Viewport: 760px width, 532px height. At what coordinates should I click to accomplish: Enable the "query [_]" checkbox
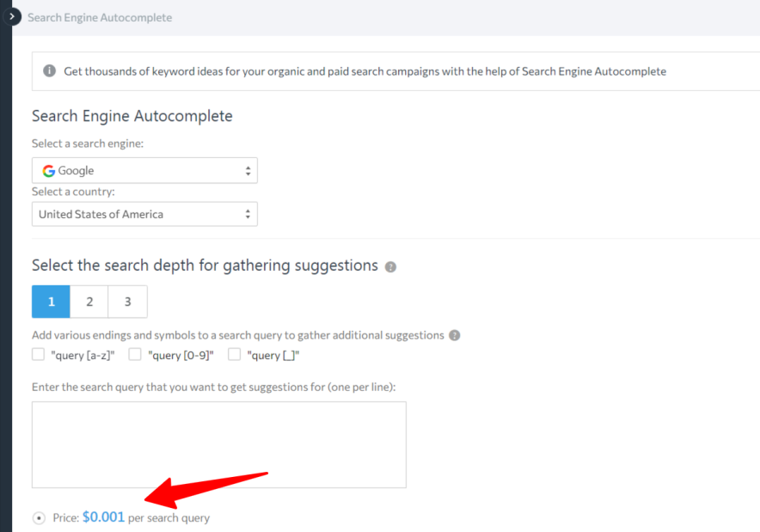[x=234, y=353]
